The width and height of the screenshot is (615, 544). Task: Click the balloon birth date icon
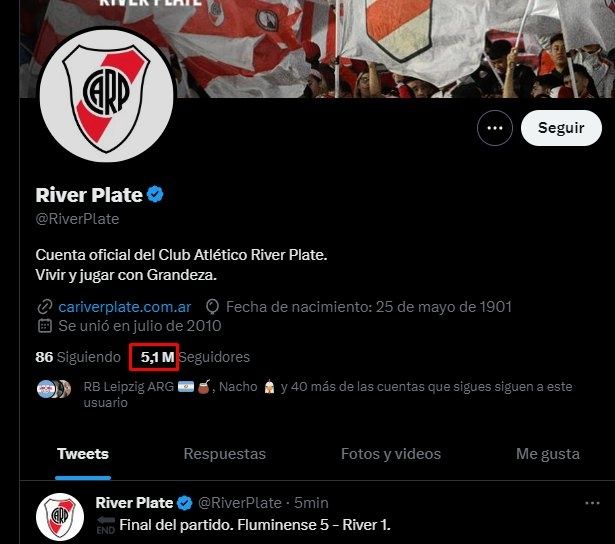tap(212, 307)
